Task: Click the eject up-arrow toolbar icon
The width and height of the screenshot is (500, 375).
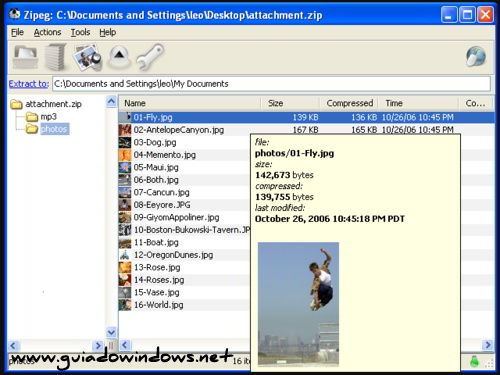Action: (x=119, y=56)
